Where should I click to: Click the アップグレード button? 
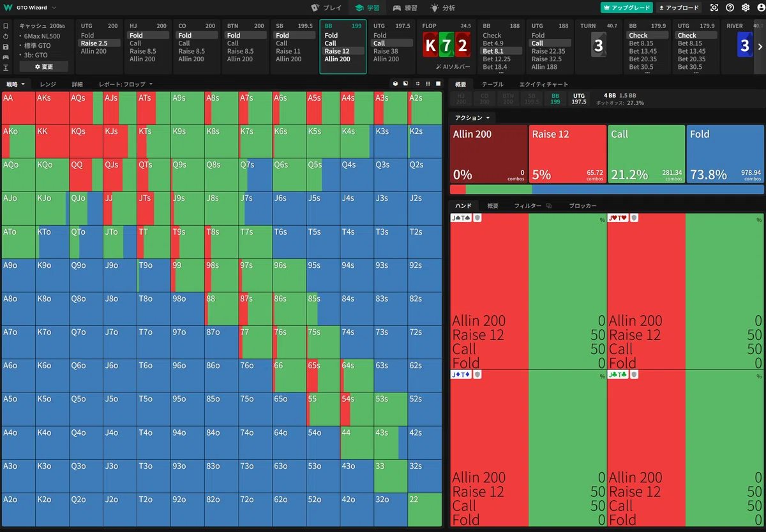[626, 8]
